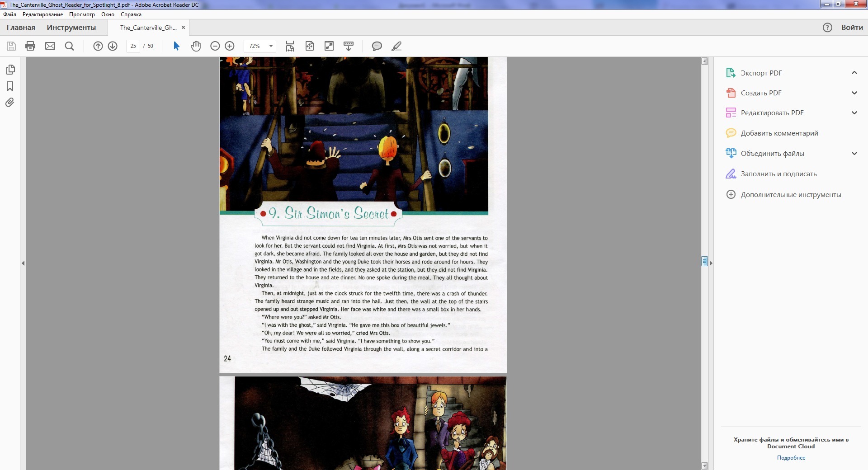
Task: Click the page number input field
Action: coord(133,46)
